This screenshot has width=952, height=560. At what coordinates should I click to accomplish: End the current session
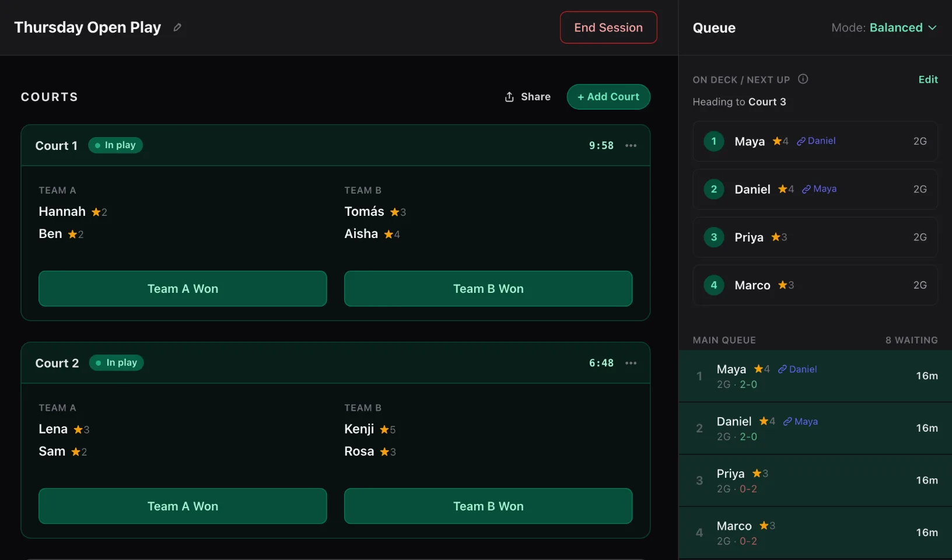point(608,27)
